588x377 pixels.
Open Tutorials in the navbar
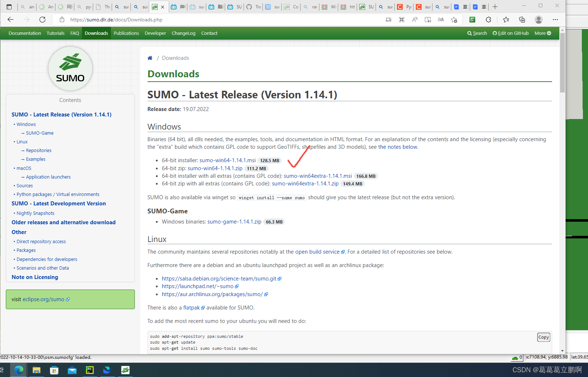click(x=55, y=33)
